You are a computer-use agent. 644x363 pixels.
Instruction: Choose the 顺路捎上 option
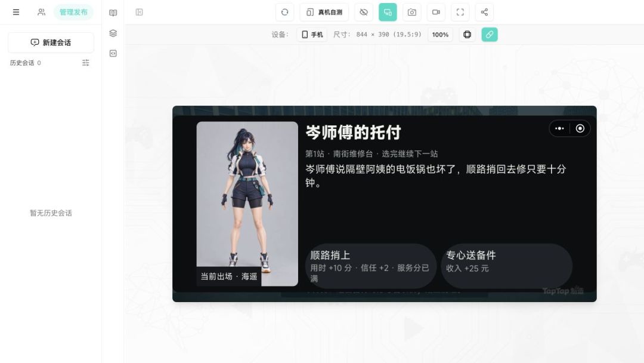370,266
